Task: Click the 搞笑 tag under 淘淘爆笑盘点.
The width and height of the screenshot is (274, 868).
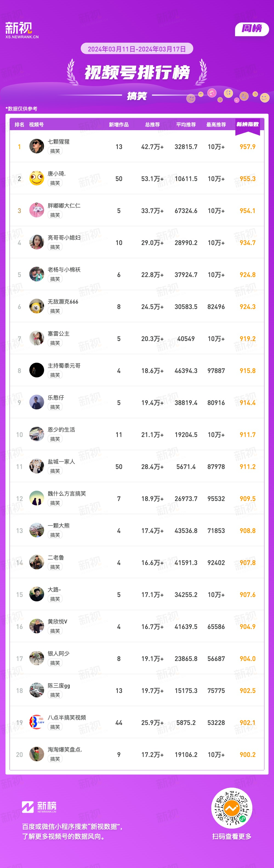Action: pyautogui.click(x=55, y=759)
